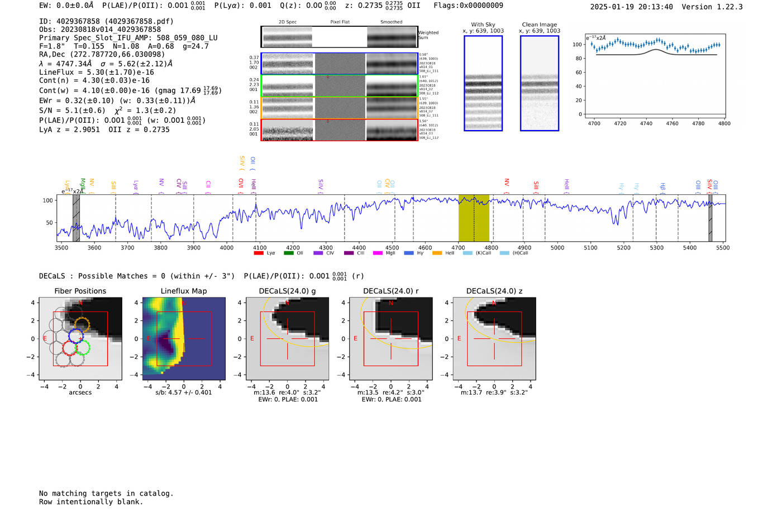
Task: Open the DECaLS(24.0) r image
Action: pyautogui.click(x=391, y=338)
